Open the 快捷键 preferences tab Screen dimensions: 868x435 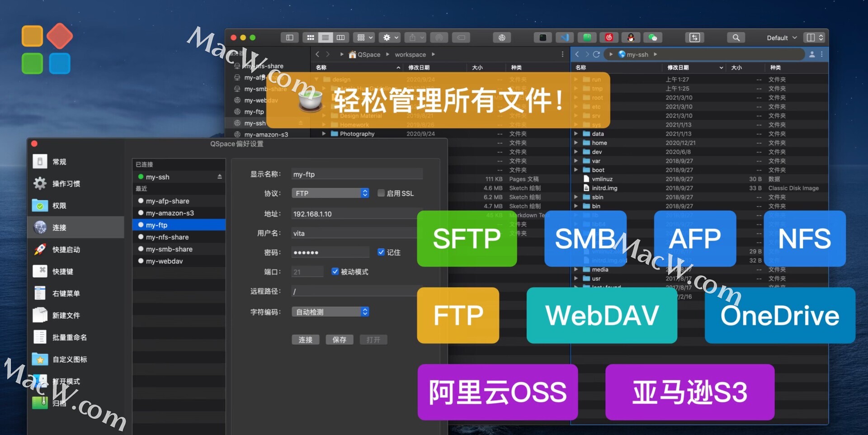click(x=76, y=271)
